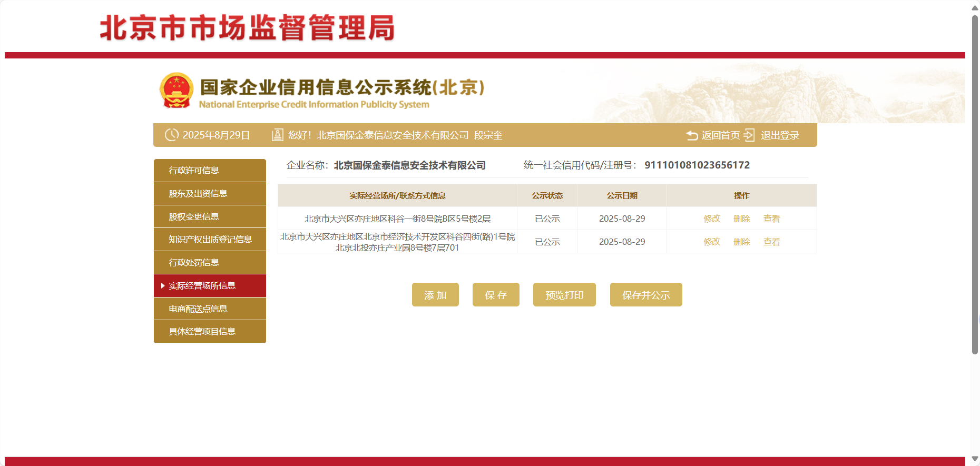980x466 pixels.
Task: Open 电商配送点信息 in the sidebar
Action: pyautogui.click(x=210, y=309)
